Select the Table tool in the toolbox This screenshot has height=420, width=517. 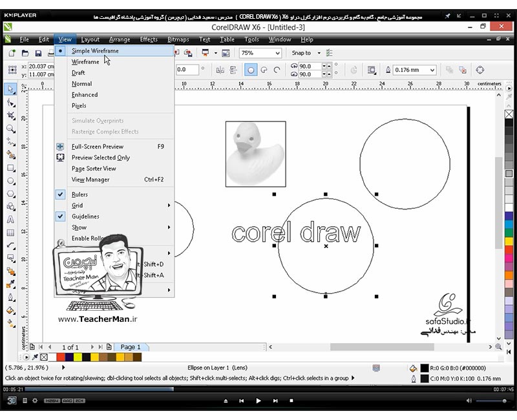click(x=10, y=233)
